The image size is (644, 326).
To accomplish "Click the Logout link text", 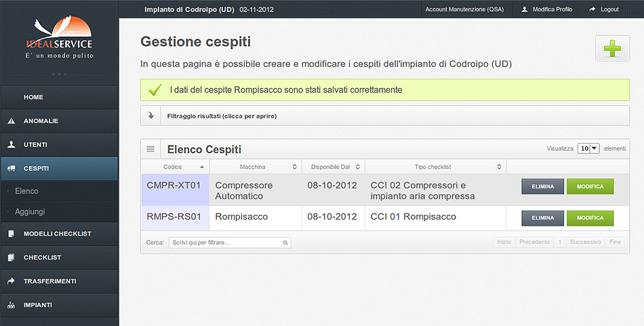I will tap(609, 9).
